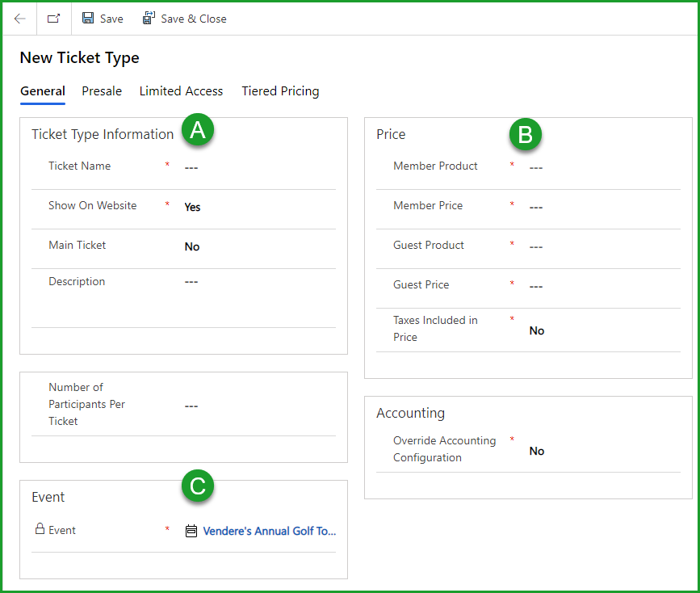Open the Limited Access tab
Image resolution: width=700 pixels, height=593 pixels.
tap(181, 91)
